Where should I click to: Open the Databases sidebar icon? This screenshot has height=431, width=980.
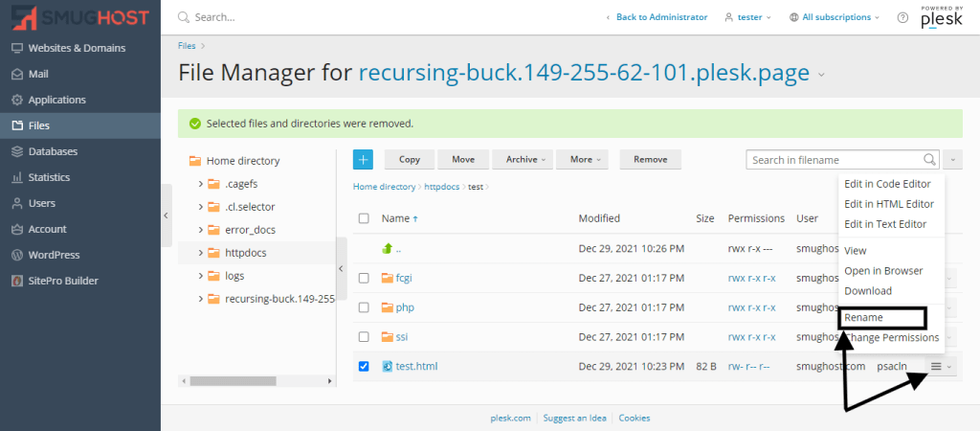17,151
